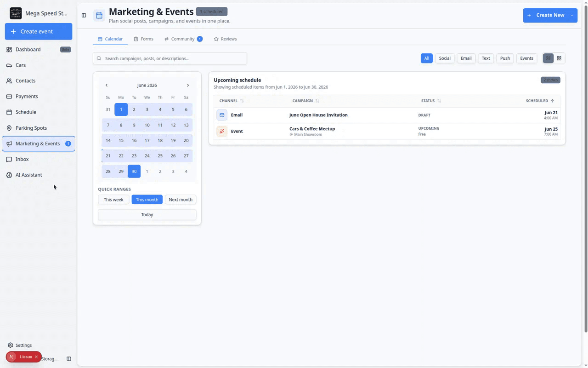Click the 3 scheduled badge
Image resolution: width=588 pixels, height=368 pixels.
point(211,11)
